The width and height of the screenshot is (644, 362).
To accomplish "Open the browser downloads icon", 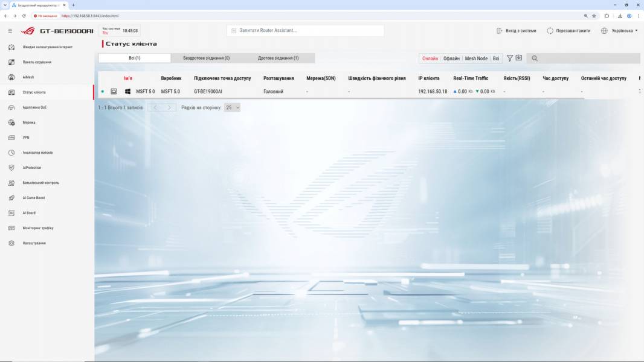I will (x=620, y=16).
